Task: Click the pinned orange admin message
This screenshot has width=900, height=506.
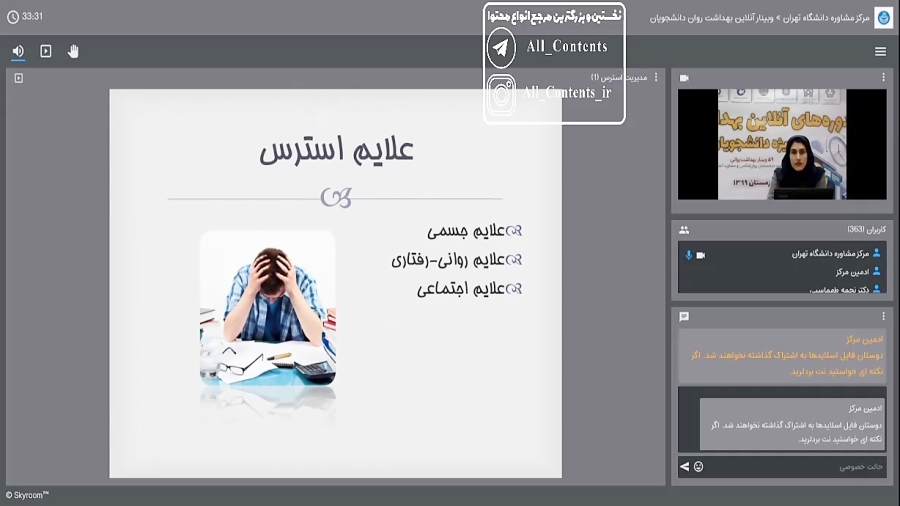Action: (x=782, y=356)
